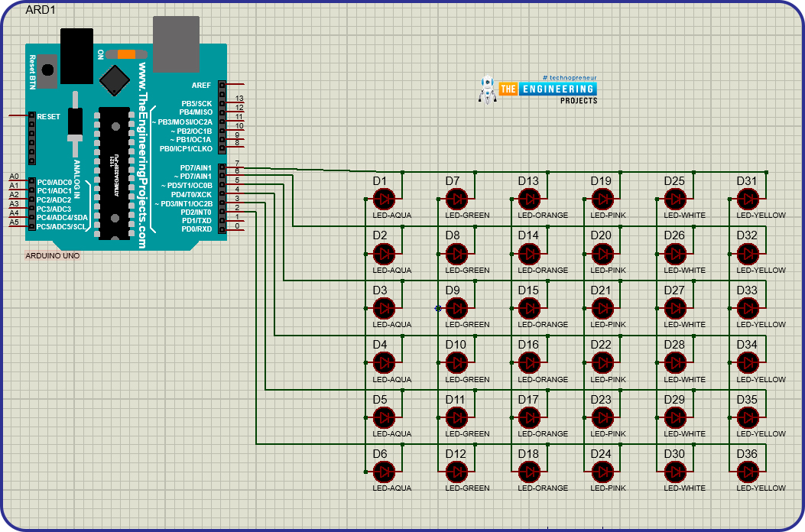Select LED D35 yellow symbol
The height and width of the screenshot is (532, 805).
(x=748, y=417)
